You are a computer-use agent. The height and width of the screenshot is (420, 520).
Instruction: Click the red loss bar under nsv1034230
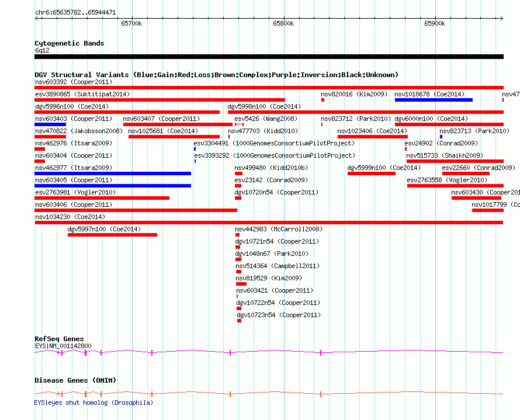(x=269, y=223)
